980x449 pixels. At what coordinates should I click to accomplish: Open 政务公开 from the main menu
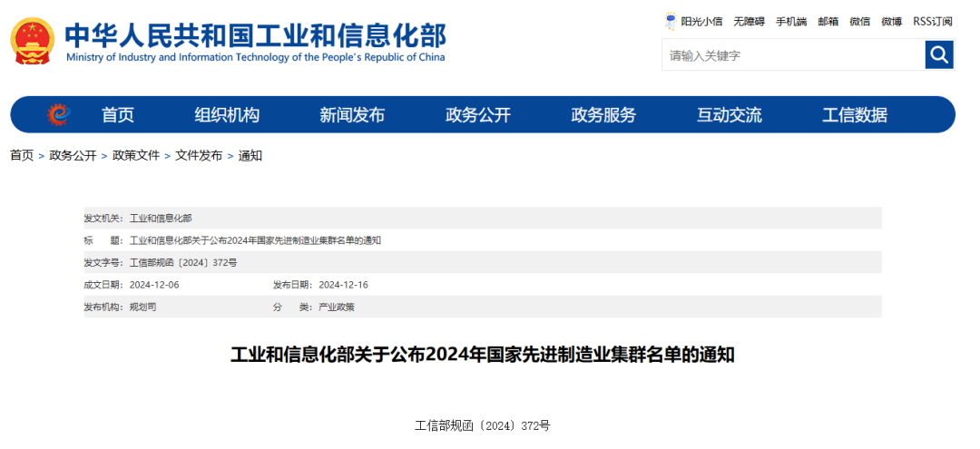coord(478,115)
